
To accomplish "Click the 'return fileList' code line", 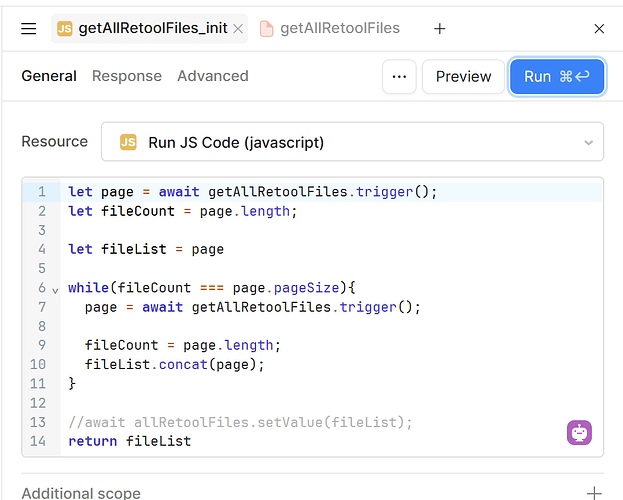I will (x=130, y=441).
